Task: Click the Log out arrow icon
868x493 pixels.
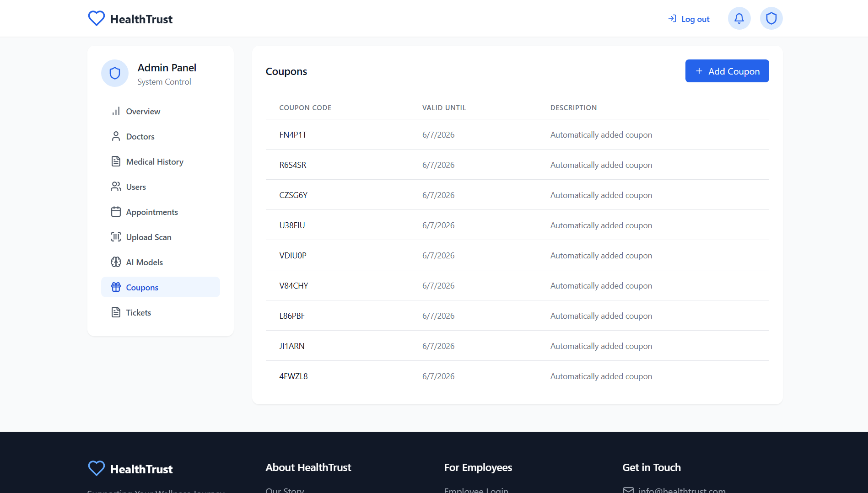Action: click(672, 19)
